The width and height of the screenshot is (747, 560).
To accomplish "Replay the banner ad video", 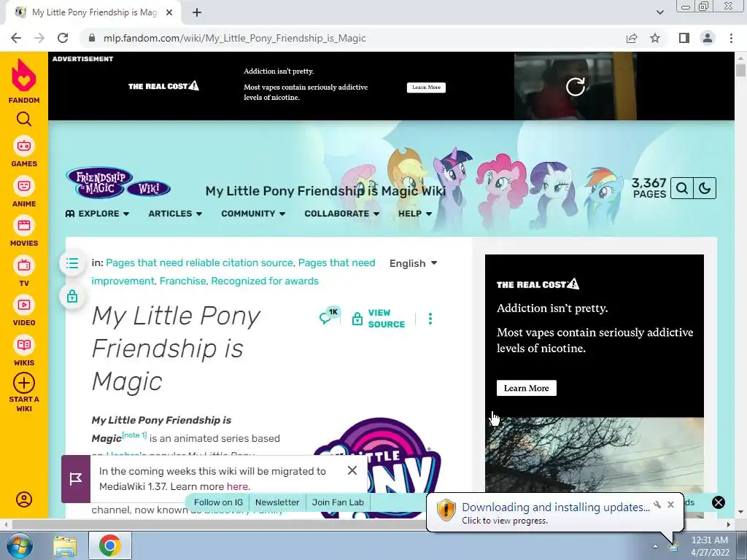I will click(x=576, y=87).
